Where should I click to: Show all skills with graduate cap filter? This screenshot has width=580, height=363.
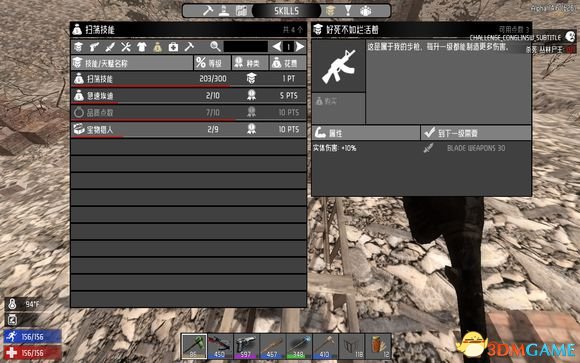coord(78,47)
